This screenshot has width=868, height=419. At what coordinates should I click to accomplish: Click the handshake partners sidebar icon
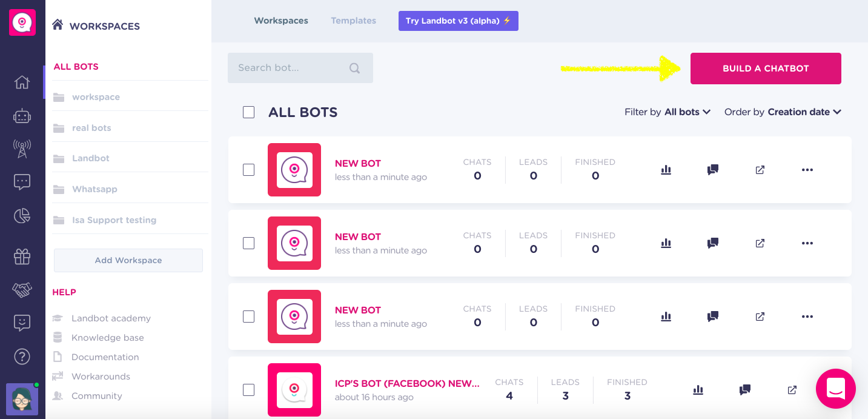[22, 290]
